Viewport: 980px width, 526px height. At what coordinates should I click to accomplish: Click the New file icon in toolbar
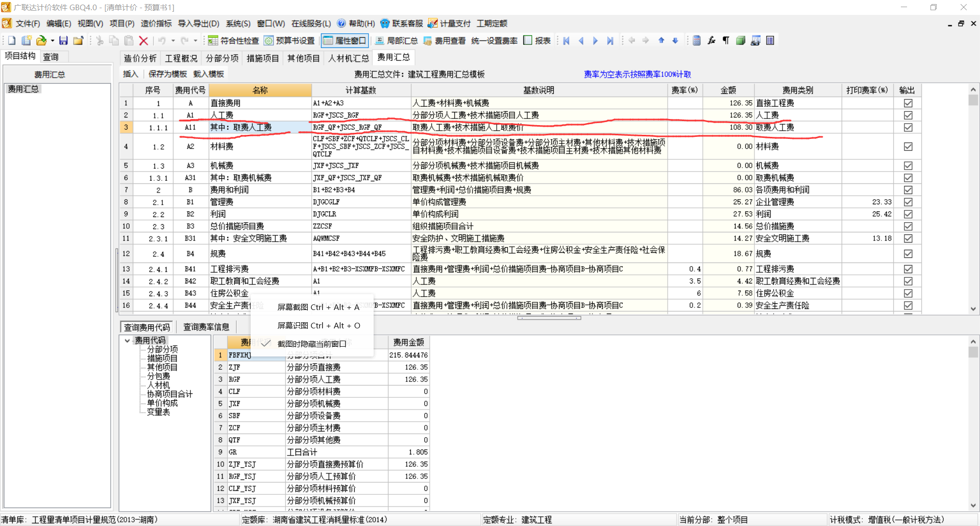point(11,40)
